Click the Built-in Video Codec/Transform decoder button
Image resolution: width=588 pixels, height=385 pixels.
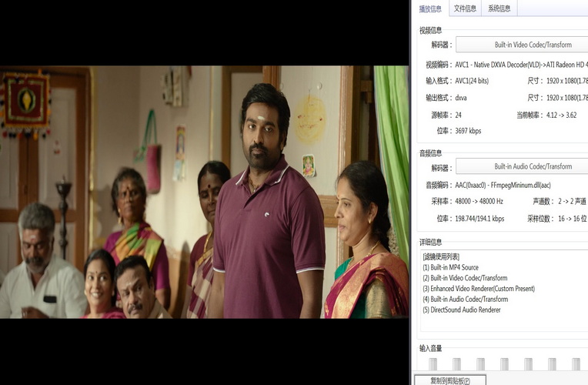click(x=522, y=45)
